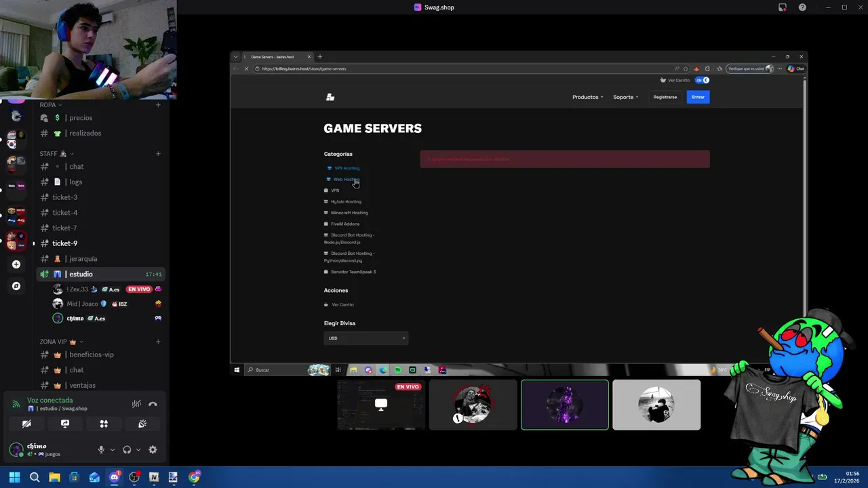Viewport: 868px width, 488px height.
Task: Open the jerarquía channel
Action: coord(100,259)
